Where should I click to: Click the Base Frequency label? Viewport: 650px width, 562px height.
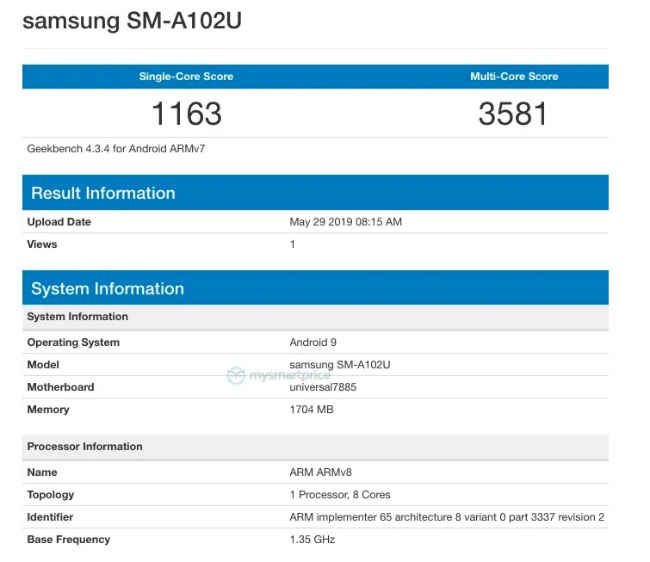click(x=68, y=540)
